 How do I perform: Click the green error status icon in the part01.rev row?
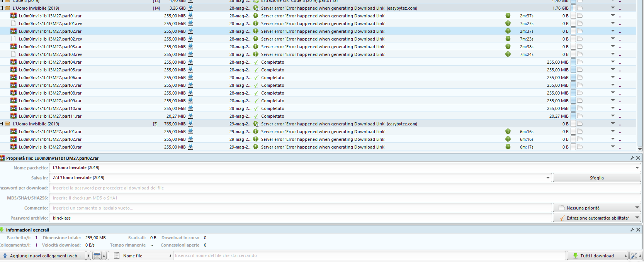click(x=256, y=23)
